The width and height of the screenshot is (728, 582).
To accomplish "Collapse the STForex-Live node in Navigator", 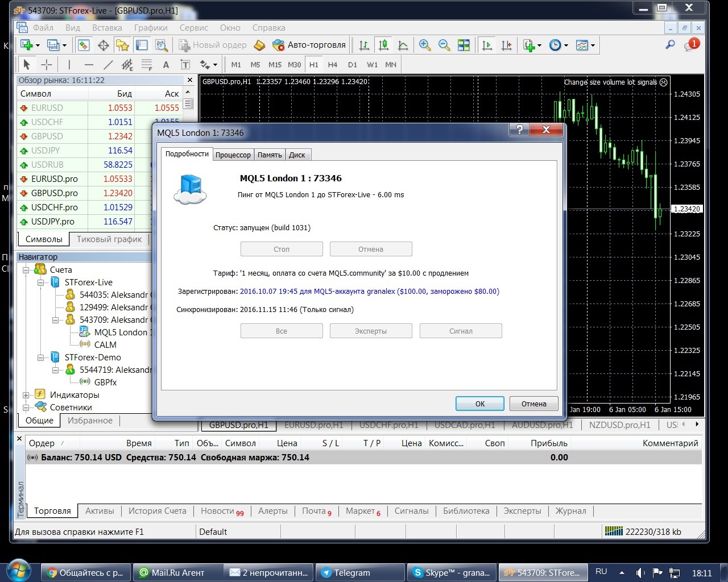I will 40,282.
